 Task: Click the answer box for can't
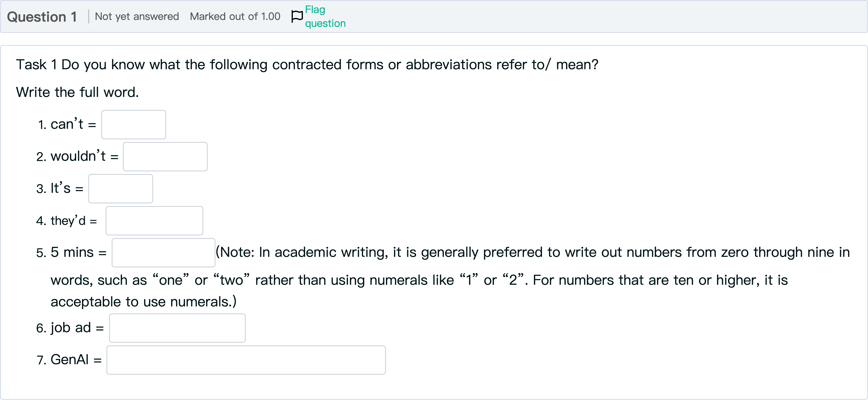tap(133, 125)
